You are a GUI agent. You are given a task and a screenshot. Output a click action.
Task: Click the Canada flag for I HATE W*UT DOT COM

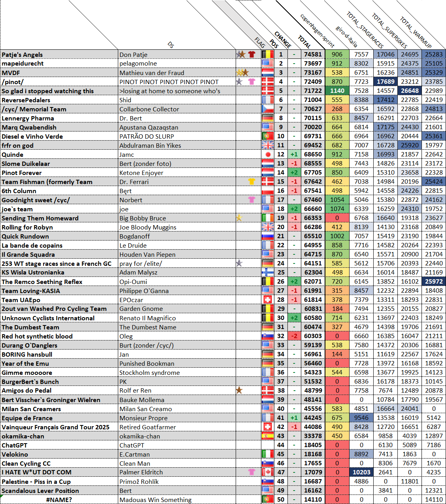(x=268, y=472)
